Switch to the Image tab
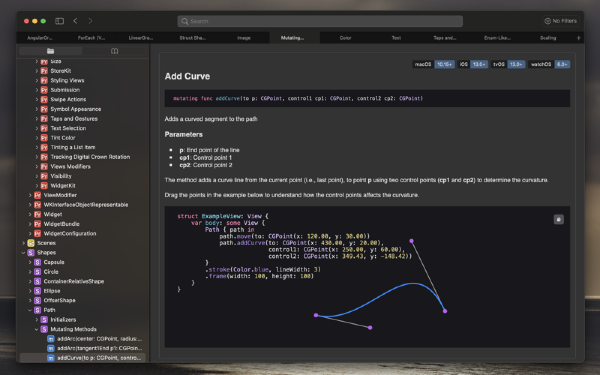Screen dimensions: 600x375 pyautogui.click(x=244, y=38)
